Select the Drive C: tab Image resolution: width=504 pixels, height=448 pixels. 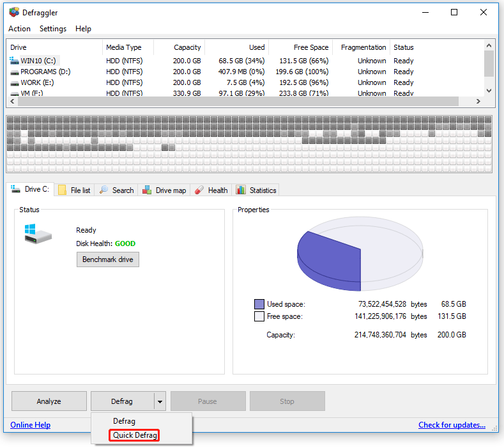30,189
